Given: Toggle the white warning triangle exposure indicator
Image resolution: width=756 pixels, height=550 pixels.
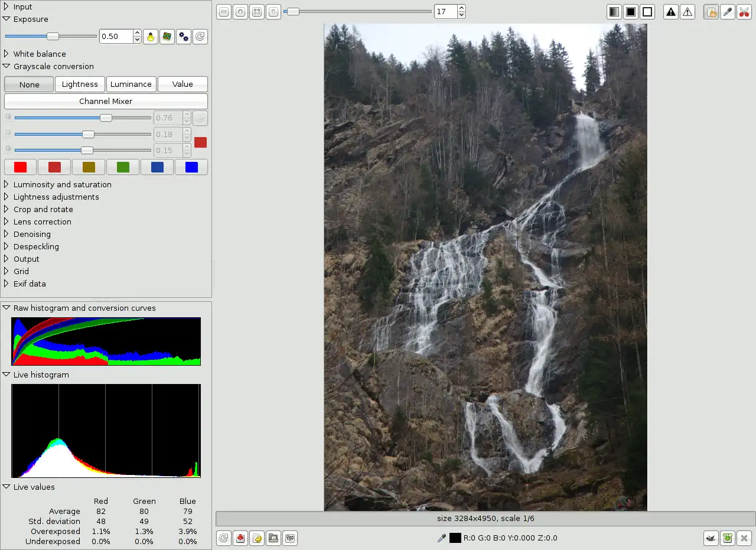Looking at the screenshot, I should [687, 12].
